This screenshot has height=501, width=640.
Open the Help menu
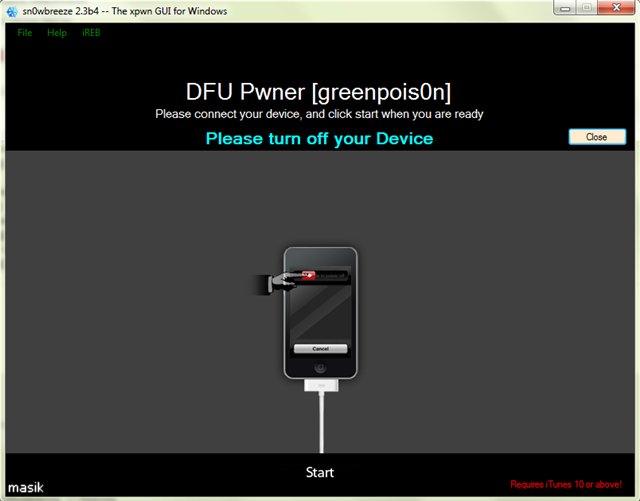point(57,33)
